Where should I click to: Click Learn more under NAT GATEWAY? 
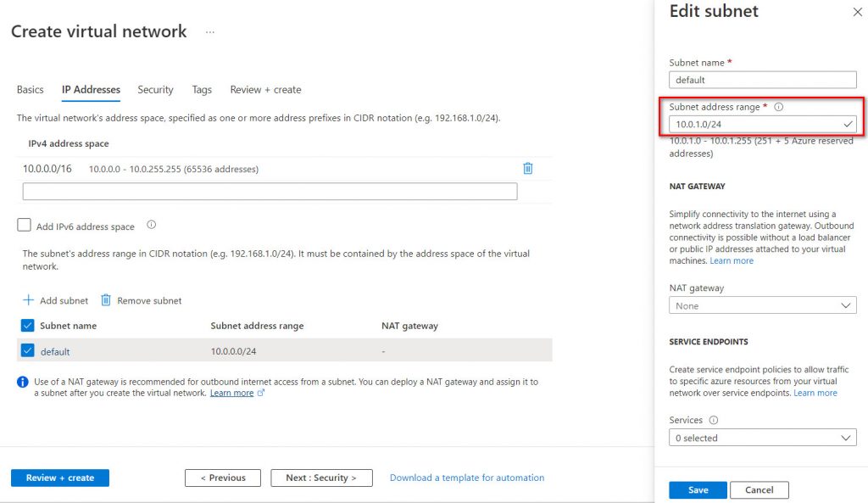pyautogui.click(x=732, y=260)
